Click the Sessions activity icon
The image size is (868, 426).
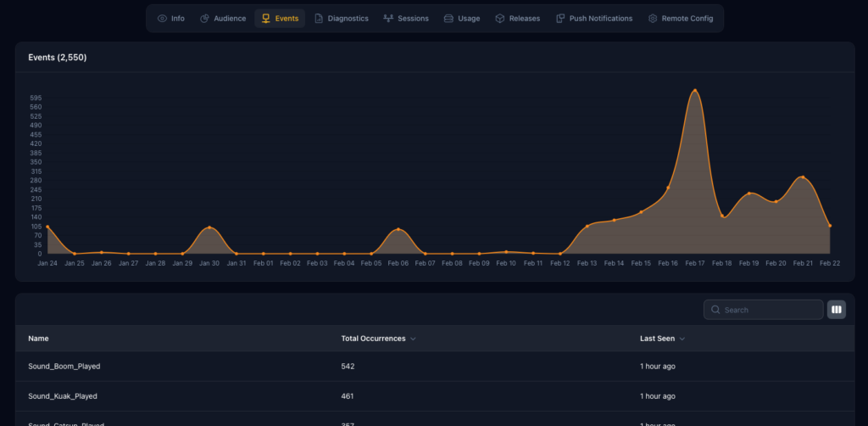point(388,19)
